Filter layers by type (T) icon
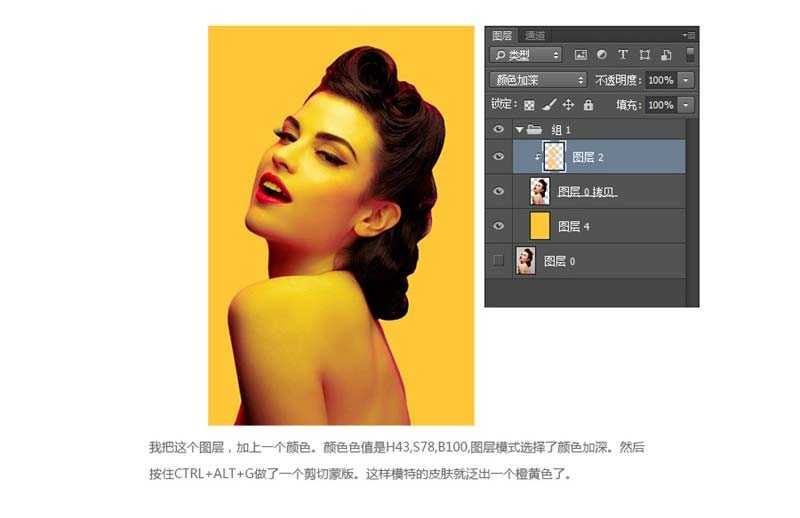 (622, 54)
